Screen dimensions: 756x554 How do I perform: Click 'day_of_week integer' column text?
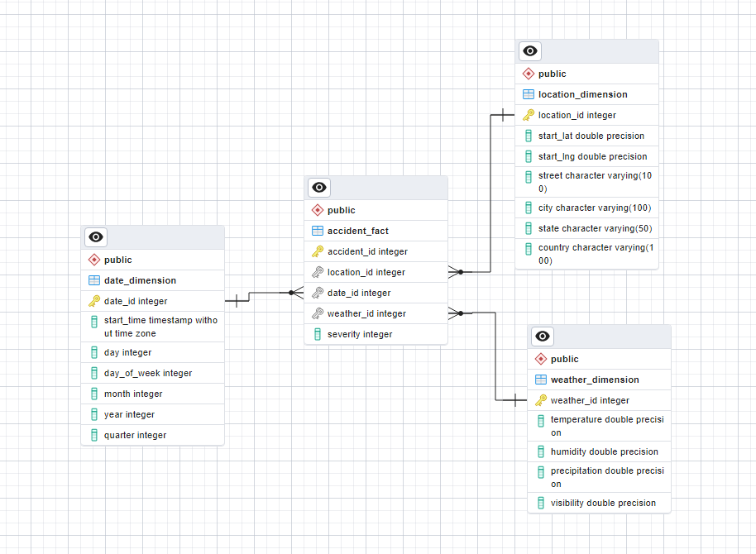tap(148, 373)
